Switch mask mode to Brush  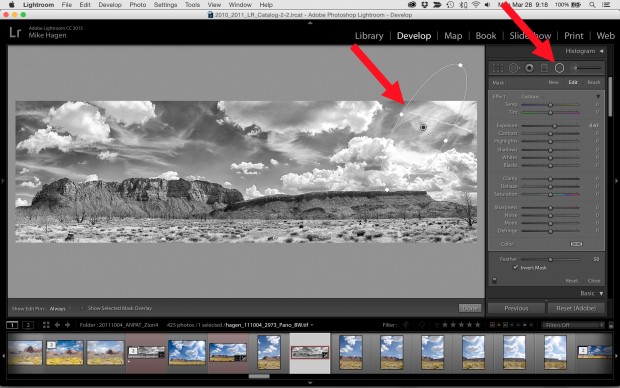tap(594, 82)
